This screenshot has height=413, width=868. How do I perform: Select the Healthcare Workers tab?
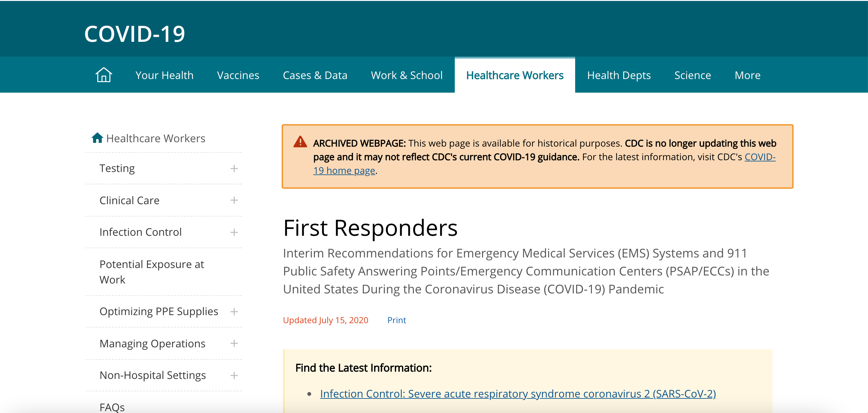point(515,75)
